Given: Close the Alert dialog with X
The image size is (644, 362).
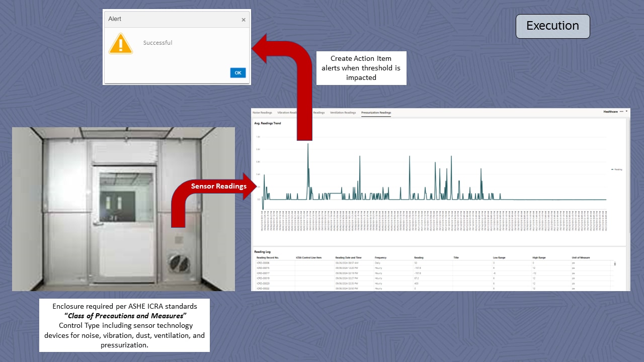Looking at the screenshot, I should pyautogui.click(x=244, y=20).
